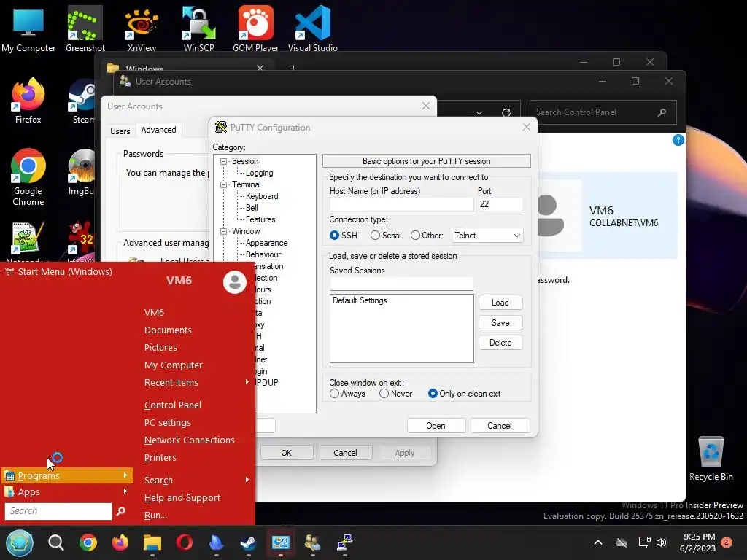The width and height of the screenshot is (747, 560).
Task: Open Firefox from the taskbar
Action: (120, 542)
